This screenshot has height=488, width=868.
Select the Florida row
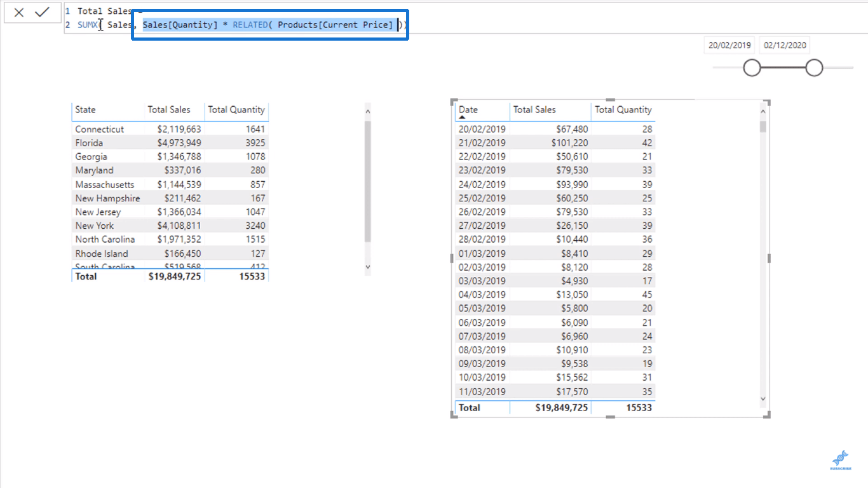click(170, 143)
